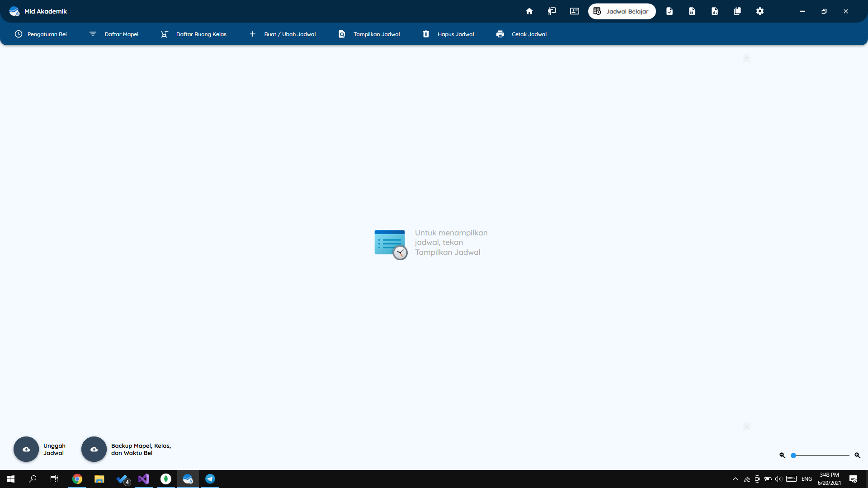The image size is (868, 488).
Task: Open settings gear icon
Action: [760, 11]
